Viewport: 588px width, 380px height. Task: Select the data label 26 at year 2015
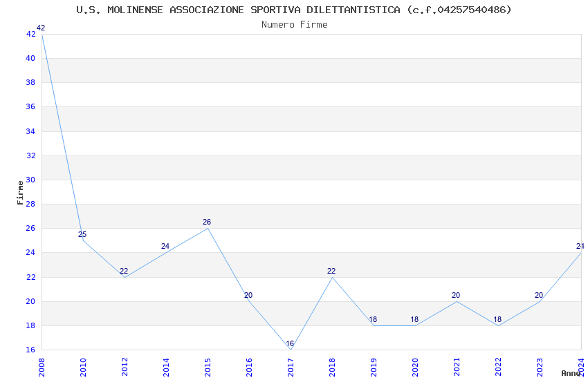[207, 222]
